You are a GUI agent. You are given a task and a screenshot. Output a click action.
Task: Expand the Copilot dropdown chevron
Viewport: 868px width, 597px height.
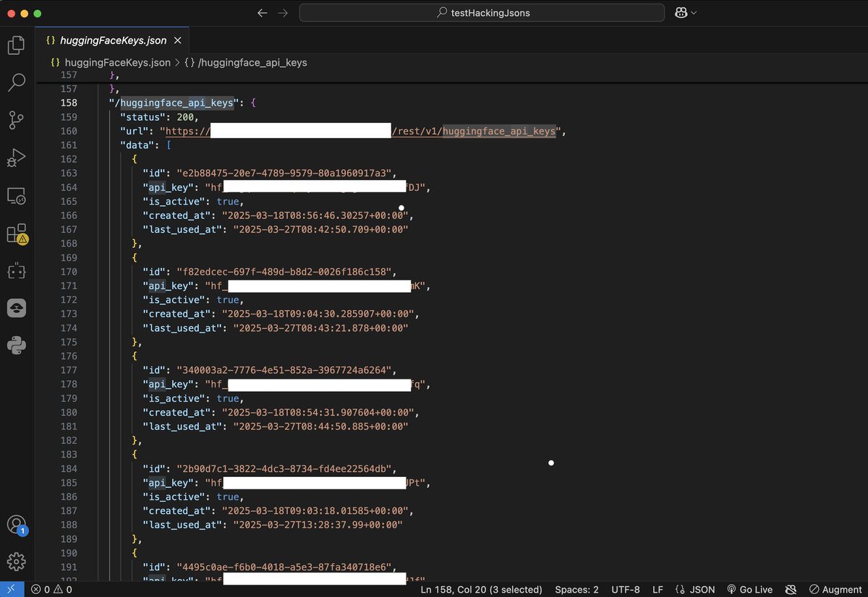[x=694, y=13]
